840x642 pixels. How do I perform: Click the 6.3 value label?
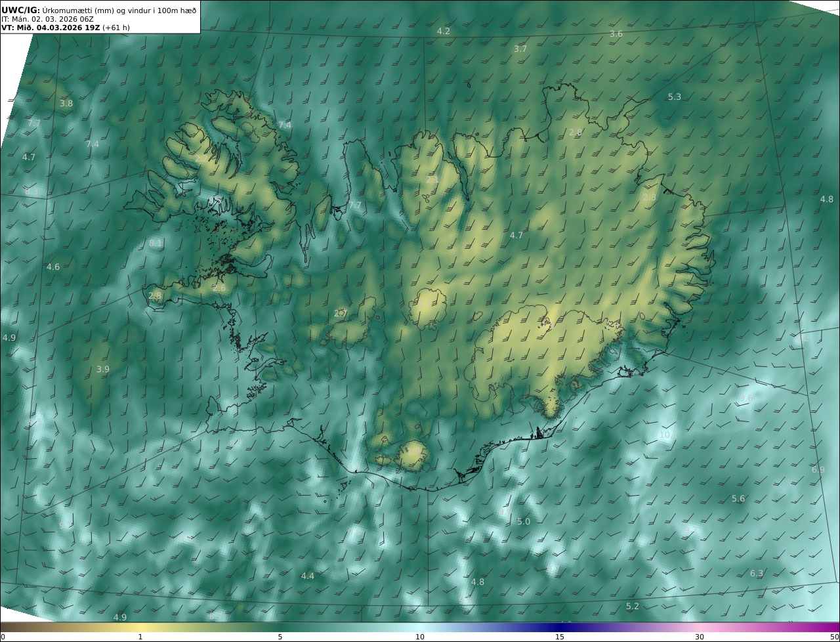[757, 574]
